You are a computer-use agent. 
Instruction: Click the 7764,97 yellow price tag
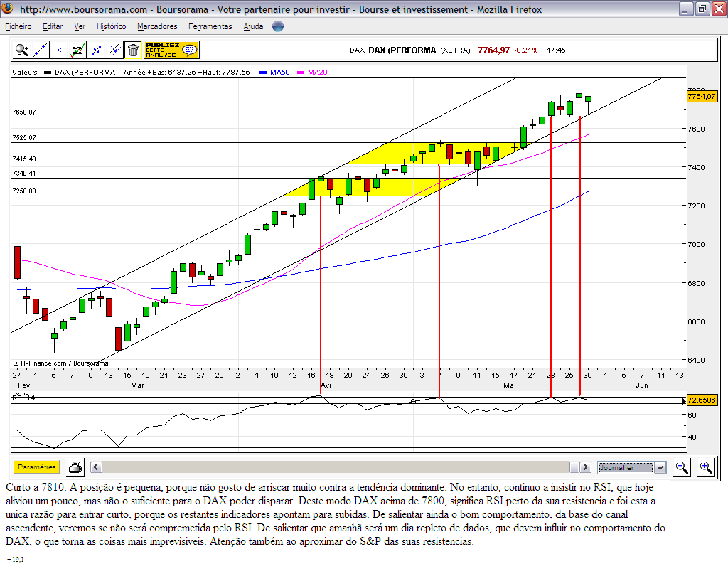pyautogui.click(x=702, y=96)
